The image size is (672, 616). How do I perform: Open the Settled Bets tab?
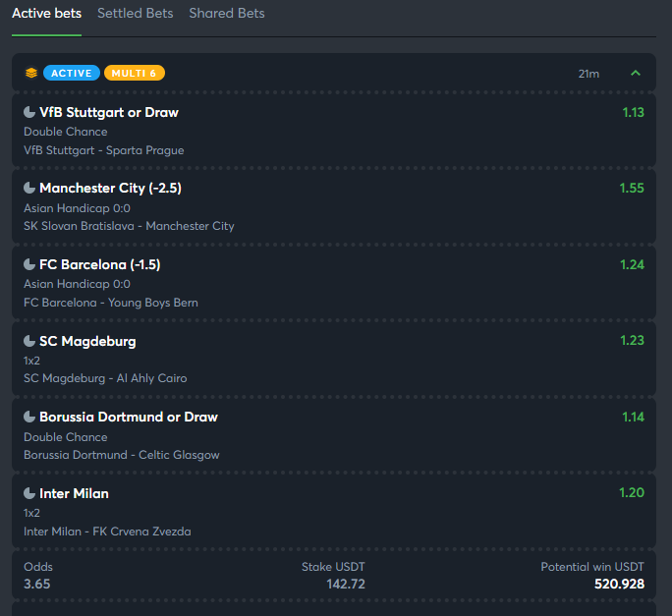tap(135, 14)
